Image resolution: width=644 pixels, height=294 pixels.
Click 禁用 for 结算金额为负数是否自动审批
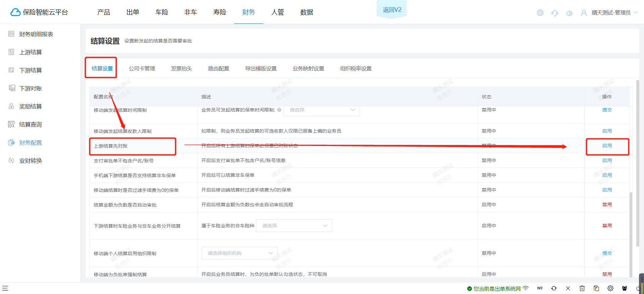pos(607,205)
